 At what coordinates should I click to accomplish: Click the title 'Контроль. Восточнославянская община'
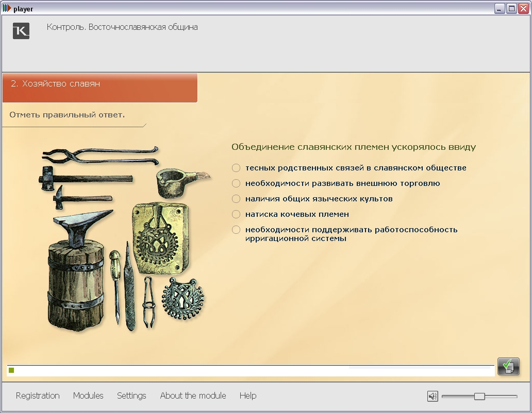pos(122,27)
